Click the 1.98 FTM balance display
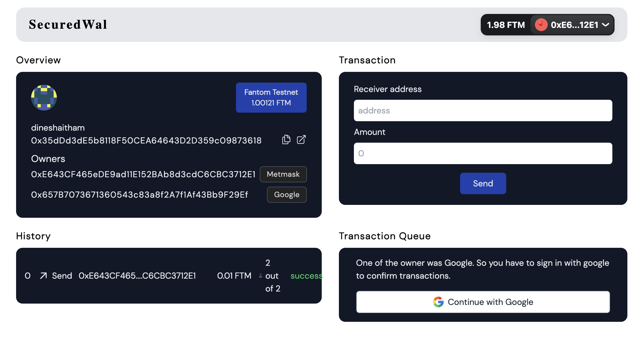The height and width of the screenshot is (354, 644). [x=506, y=25]
